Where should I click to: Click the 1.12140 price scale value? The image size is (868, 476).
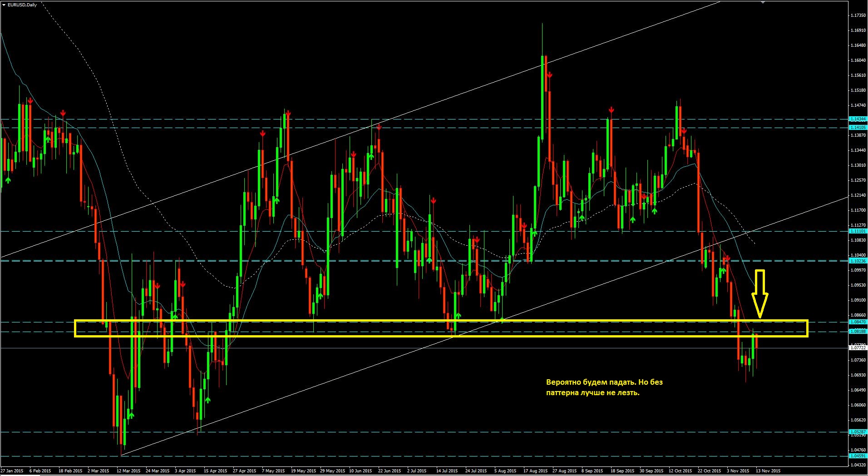click(858, 195)
